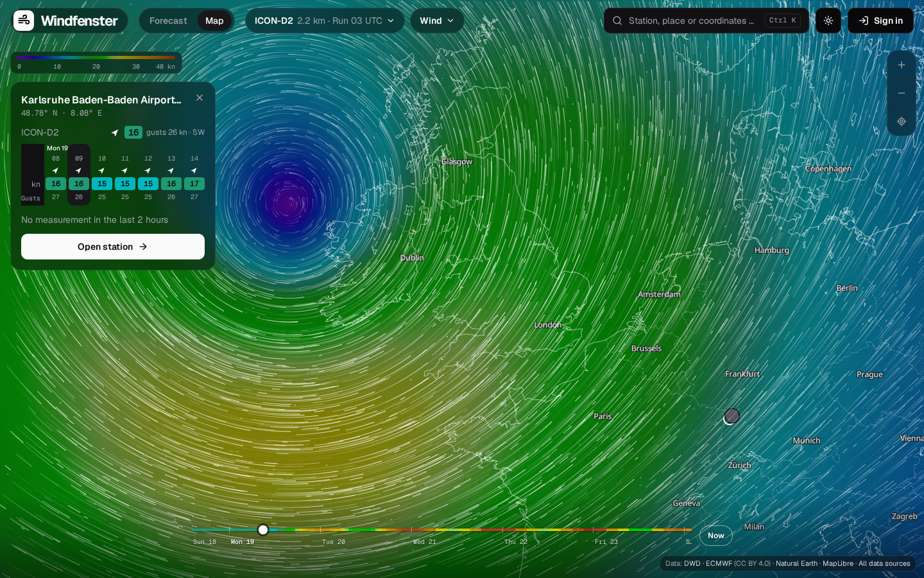
Task: Click the Windfenster brand name
Action: (x=79, y=21)
